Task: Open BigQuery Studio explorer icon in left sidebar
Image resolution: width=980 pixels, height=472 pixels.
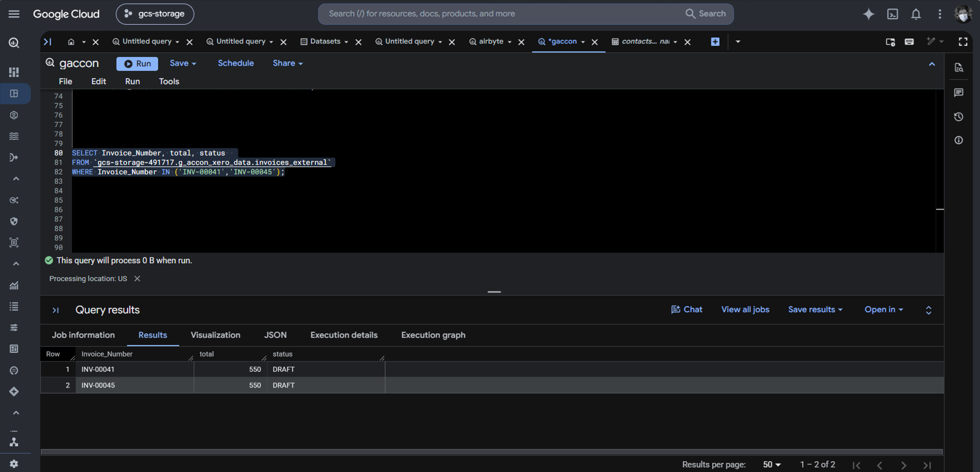Action: 14,93
